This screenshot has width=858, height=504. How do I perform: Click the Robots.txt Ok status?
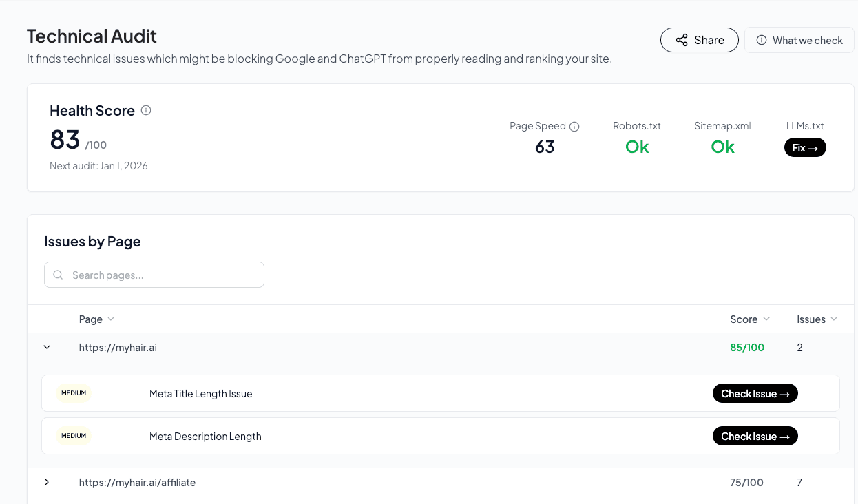(x=636, y=147)
